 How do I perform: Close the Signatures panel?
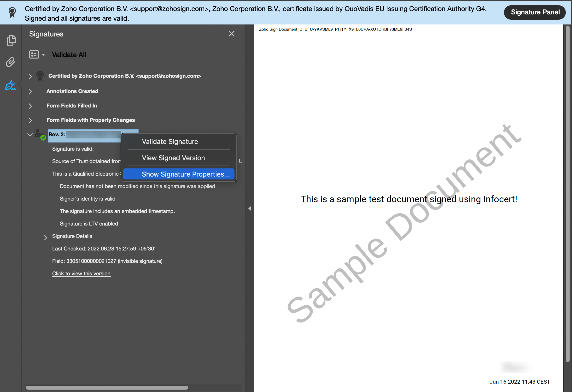coord(231,34)
